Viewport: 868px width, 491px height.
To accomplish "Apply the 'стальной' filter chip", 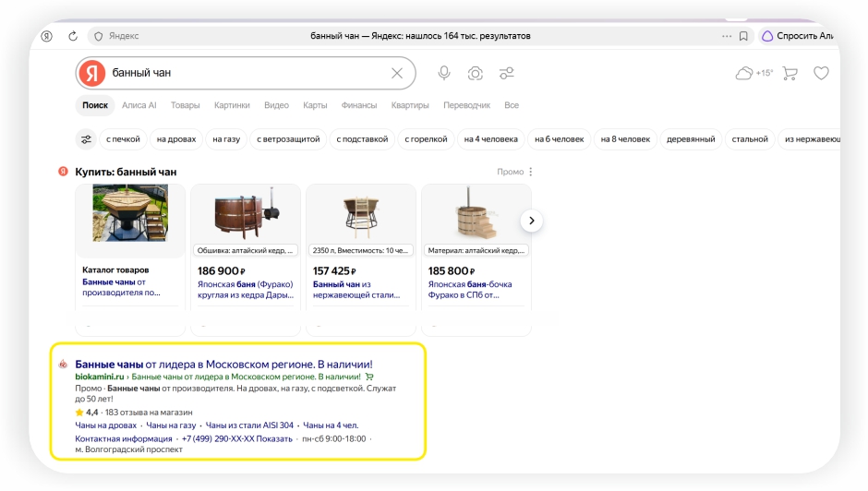I will 750,139.
